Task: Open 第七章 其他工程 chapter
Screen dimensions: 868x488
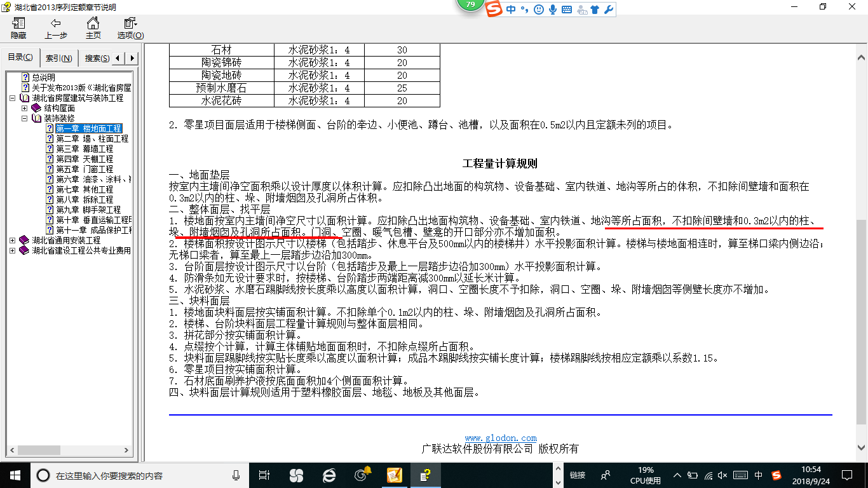Action: [85, 189]
